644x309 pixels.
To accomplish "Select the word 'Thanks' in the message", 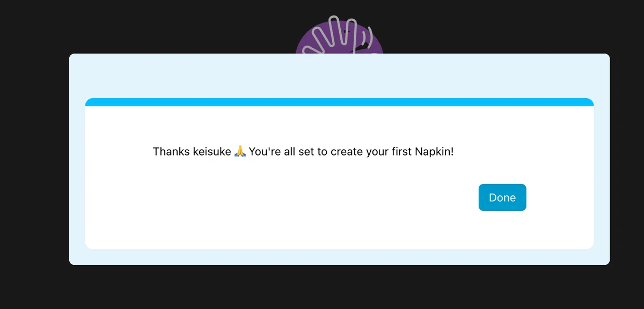I will tap(171, 151).
